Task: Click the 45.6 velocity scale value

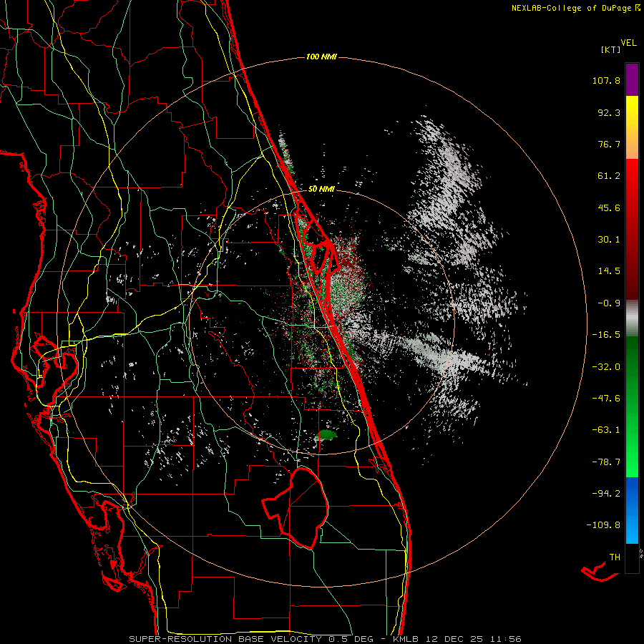Action: click(609, 208)
